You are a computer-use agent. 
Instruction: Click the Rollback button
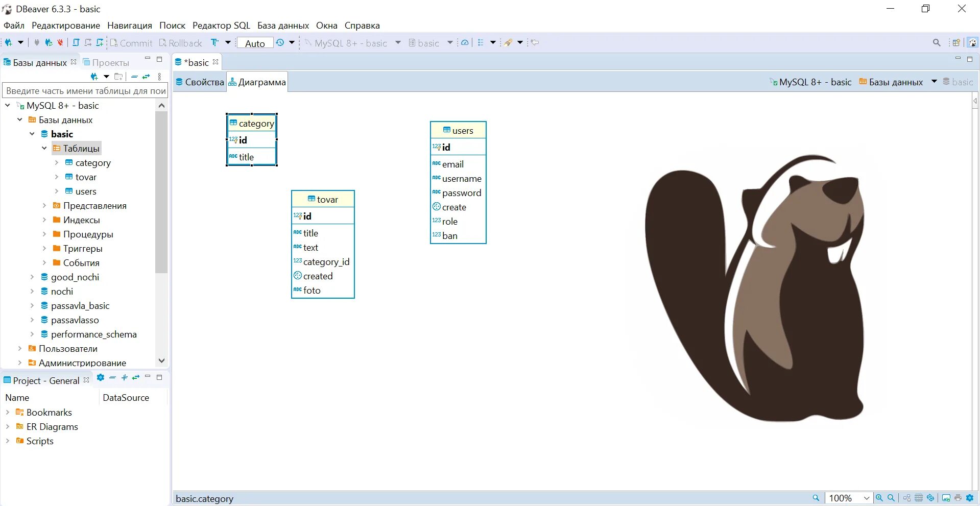coord(180,43)
